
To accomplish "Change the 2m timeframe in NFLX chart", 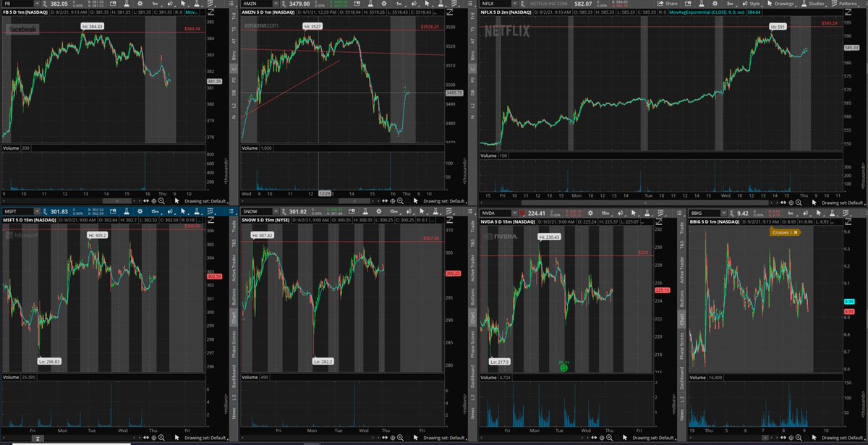I will (730, 4).
